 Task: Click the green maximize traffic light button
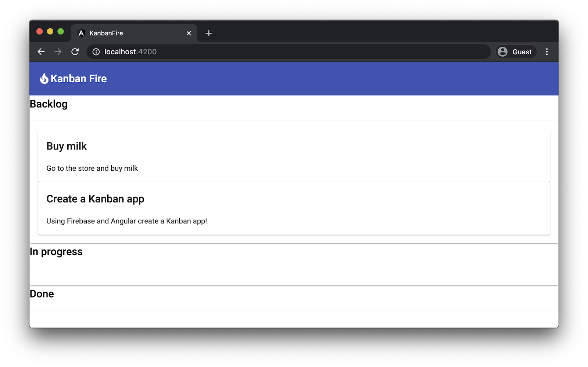60,32
